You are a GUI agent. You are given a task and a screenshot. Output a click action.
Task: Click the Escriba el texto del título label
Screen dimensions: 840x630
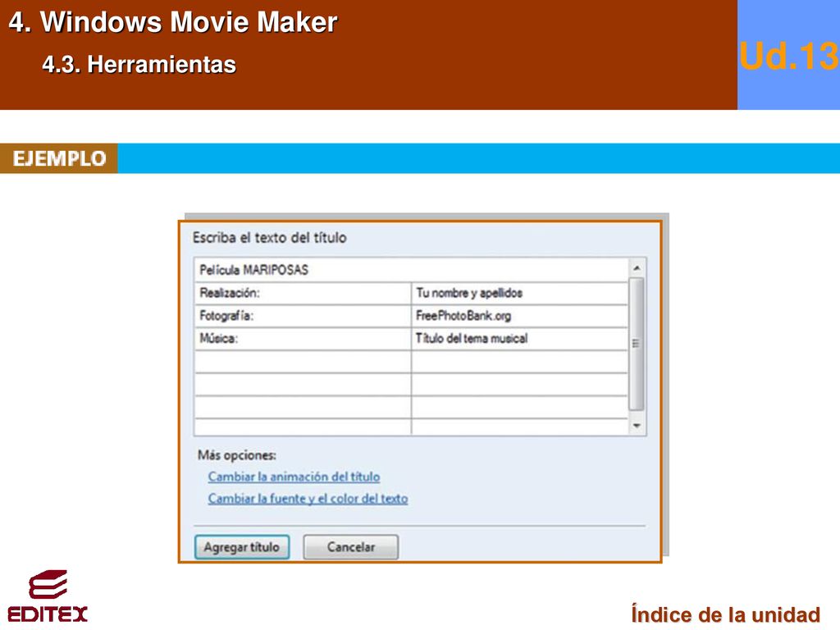269,238
